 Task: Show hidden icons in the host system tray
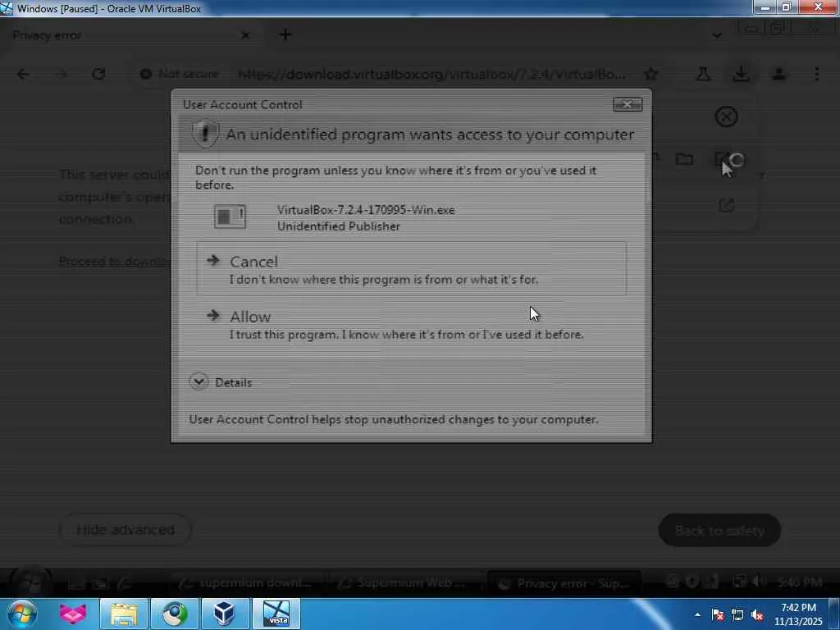tap(697, 614)
